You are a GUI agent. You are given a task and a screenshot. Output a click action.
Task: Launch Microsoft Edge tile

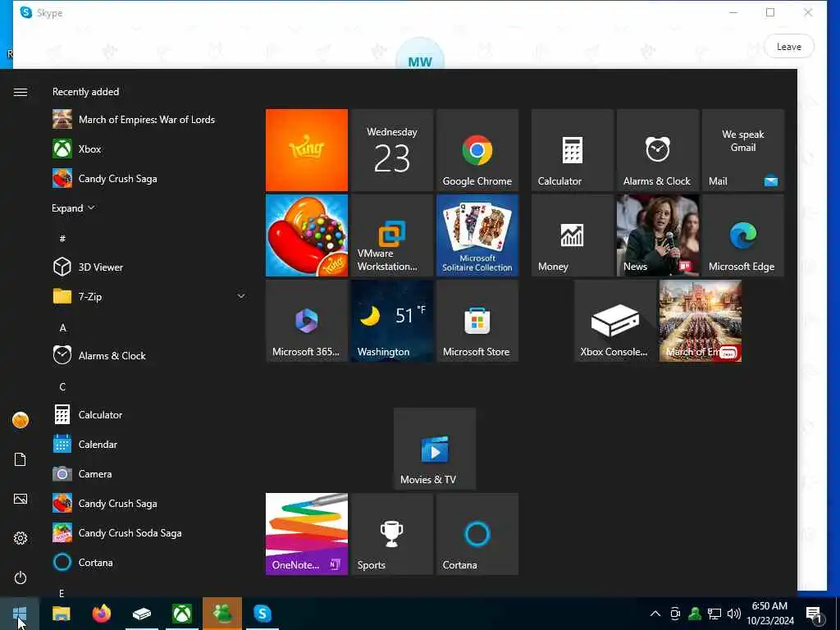point(742,235)
